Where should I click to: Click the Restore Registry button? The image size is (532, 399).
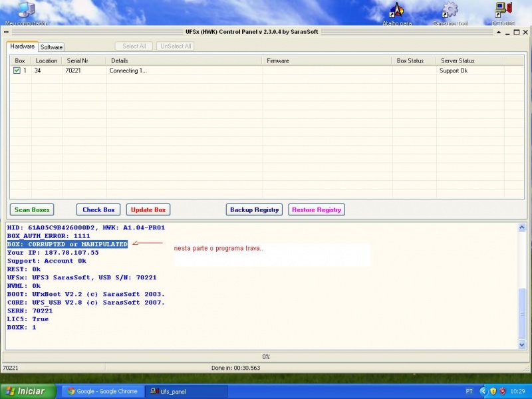click(317, 209)
